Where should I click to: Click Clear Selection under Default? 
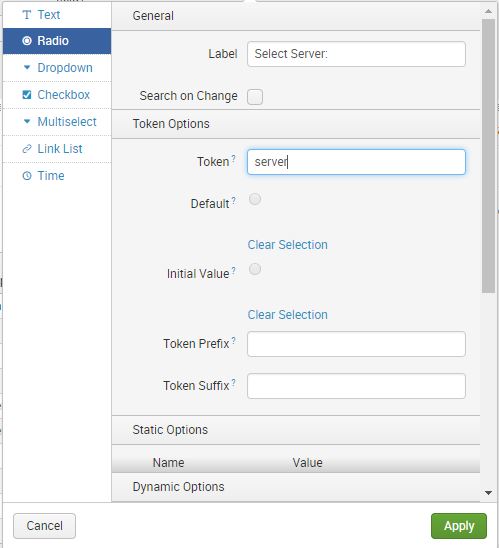(x=288, y=245)
